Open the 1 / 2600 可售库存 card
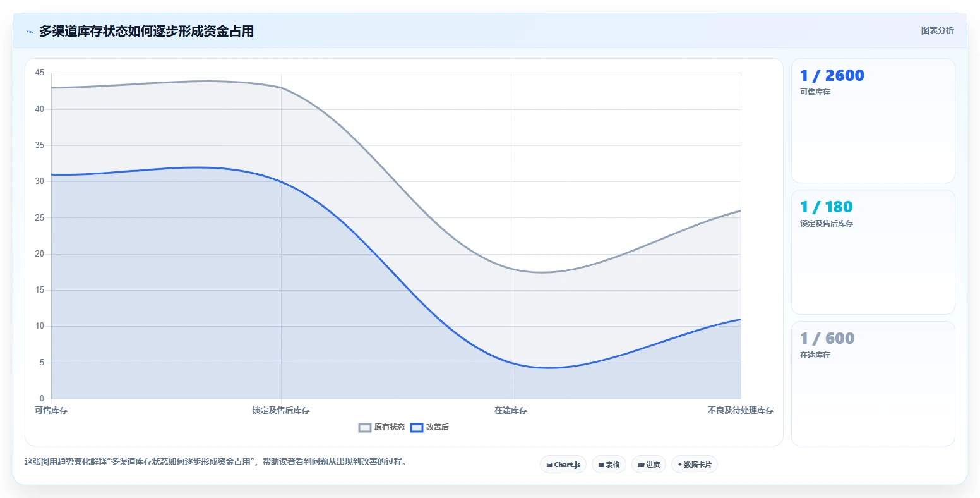 873,121
